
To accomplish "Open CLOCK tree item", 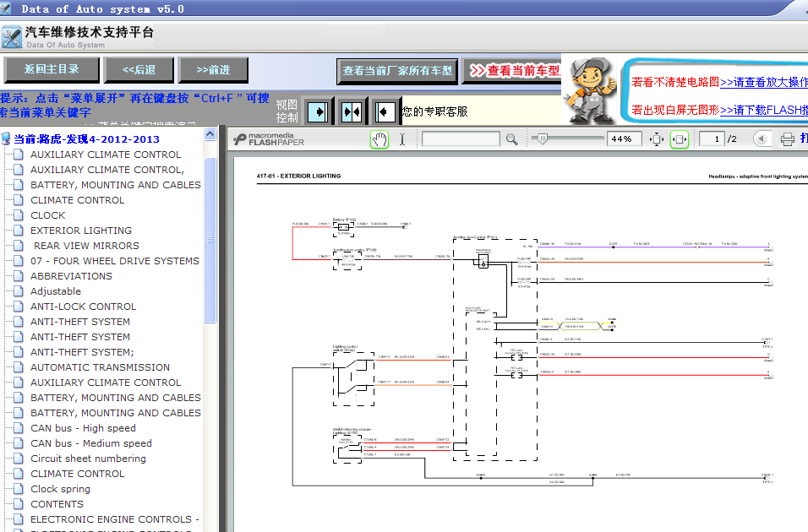I will pos(48,215).
